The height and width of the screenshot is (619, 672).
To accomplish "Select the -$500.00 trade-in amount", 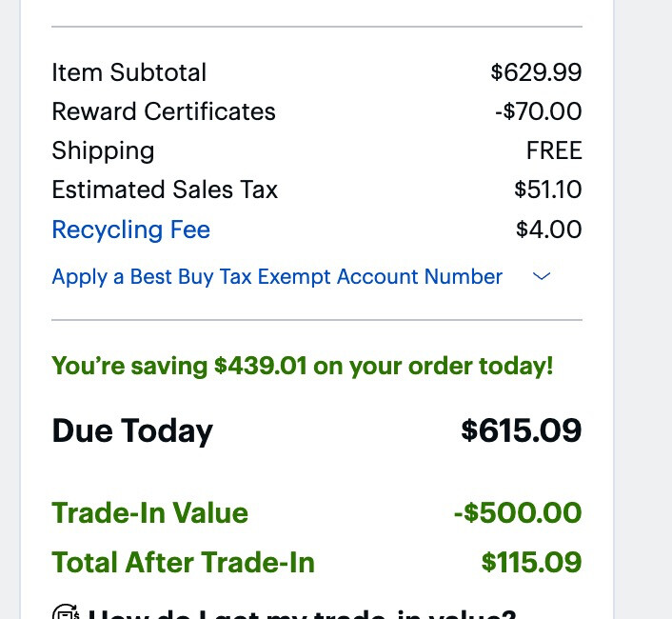I will pyautogui.click(x=517, y=513).
